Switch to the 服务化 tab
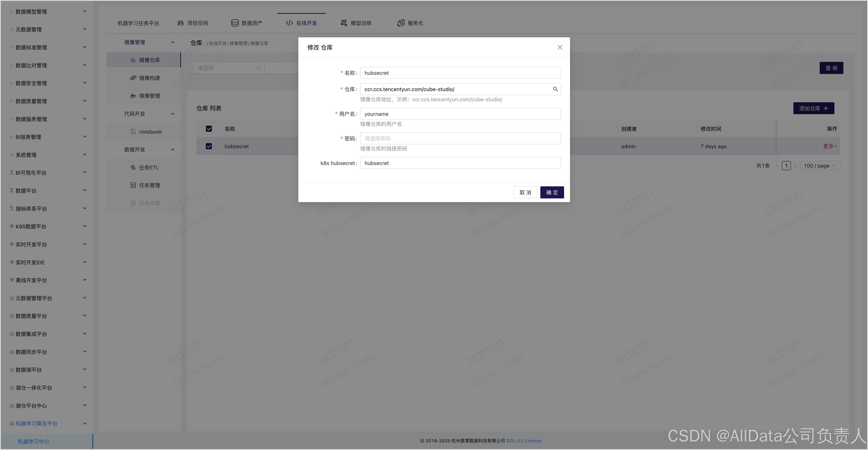868x450 pixels. click(x=410, y=23)
